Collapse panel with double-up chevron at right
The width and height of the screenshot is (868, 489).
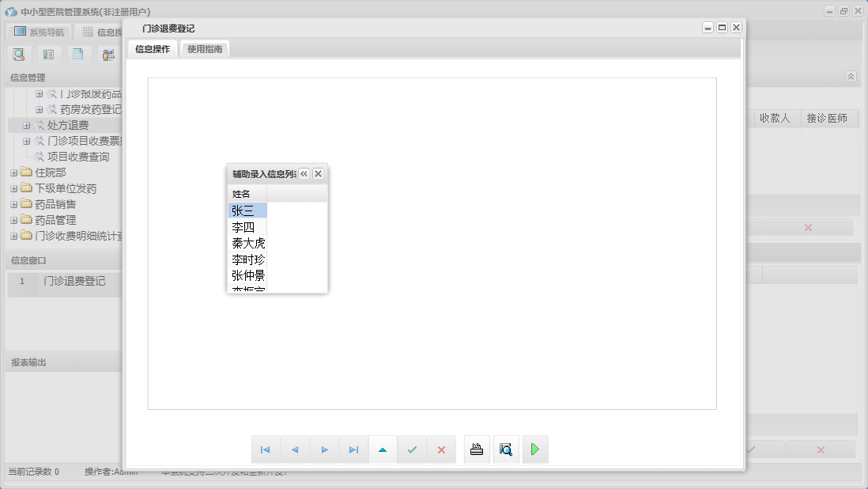[851, 77]
